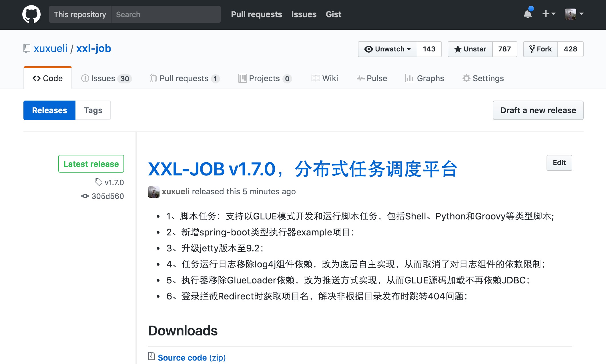The image size is (606, 364).
Task: Switch to the Code tab
Action: [x=48, y=78]
